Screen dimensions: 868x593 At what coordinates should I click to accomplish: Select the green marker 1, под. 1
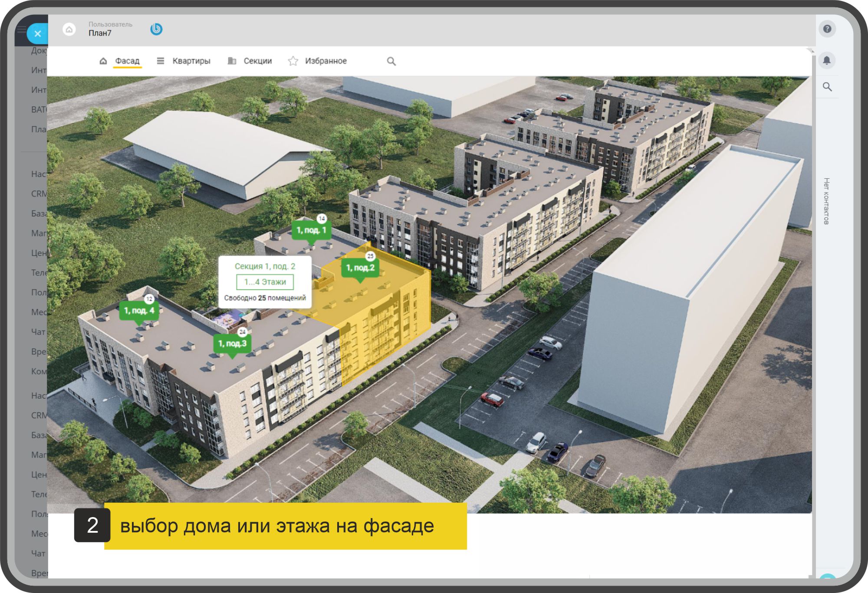click(311, 230)
